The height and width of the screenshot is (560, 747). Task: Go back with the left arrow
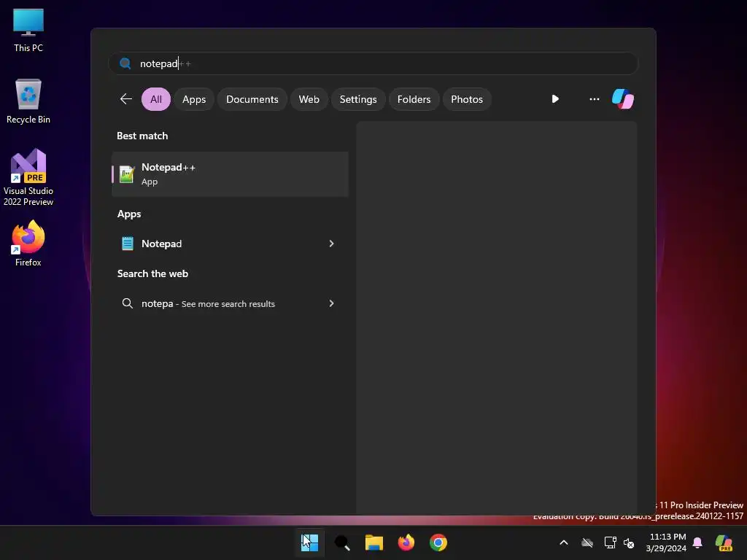pyautogui.click(x=125, y=99)
